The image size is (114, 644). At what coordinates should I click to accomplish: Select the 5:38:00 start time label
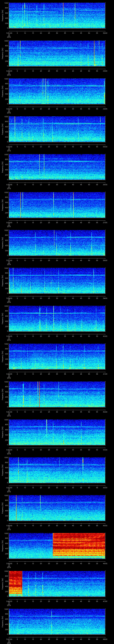[x=9, y=298]
